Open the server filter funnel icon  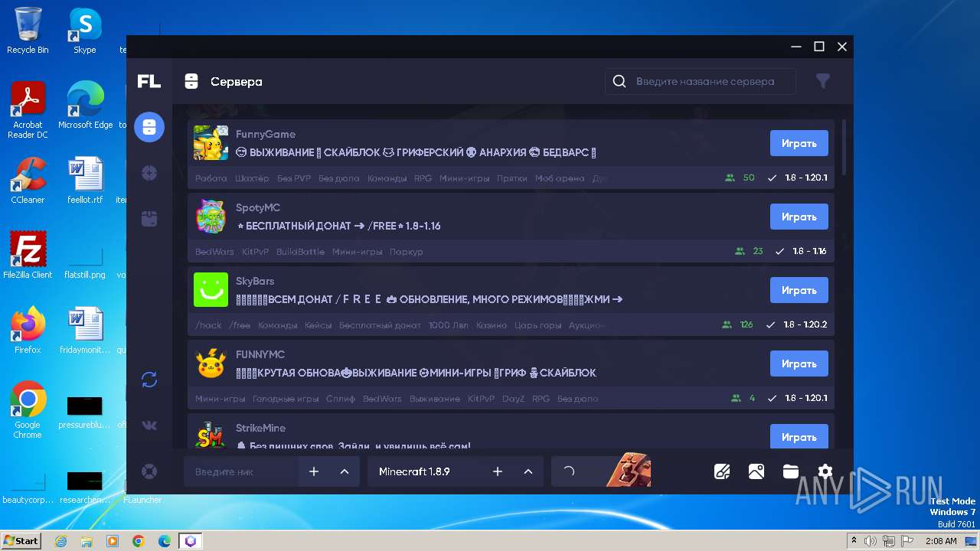click(823, 81)
